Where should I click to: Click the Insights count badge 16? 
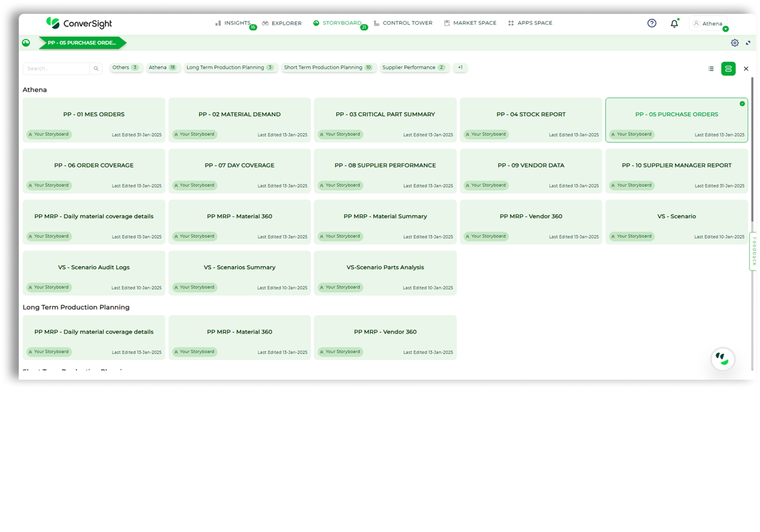click(x=253, y=27)
